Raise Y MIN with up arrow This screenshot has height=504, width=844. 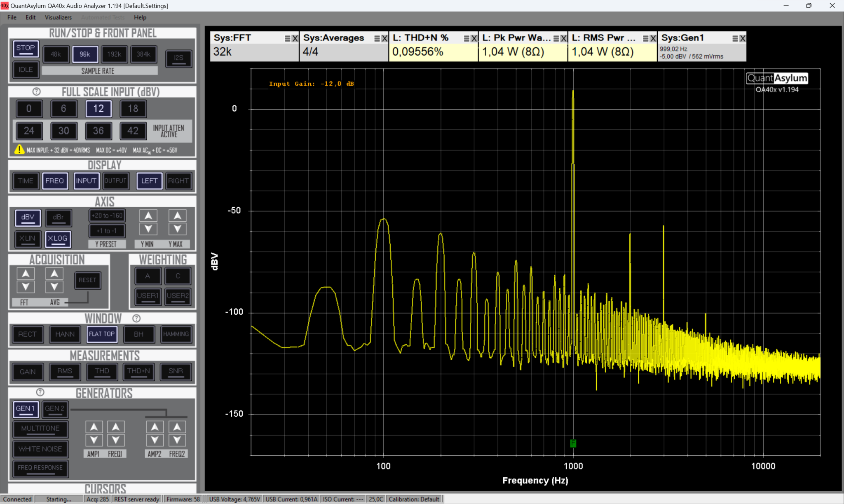pyautogui.click(x=148, y=216)
